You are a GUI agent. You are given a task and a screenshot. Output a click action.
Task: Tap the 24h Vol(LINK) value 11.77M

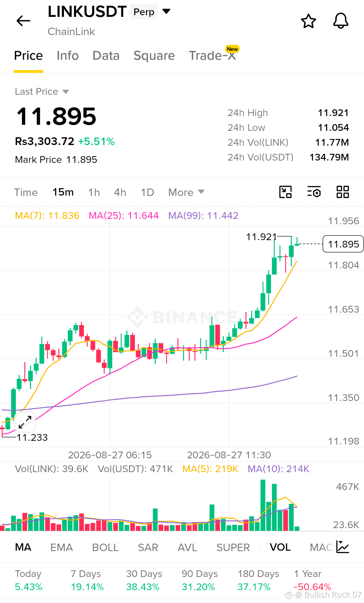tap(332, 142)
